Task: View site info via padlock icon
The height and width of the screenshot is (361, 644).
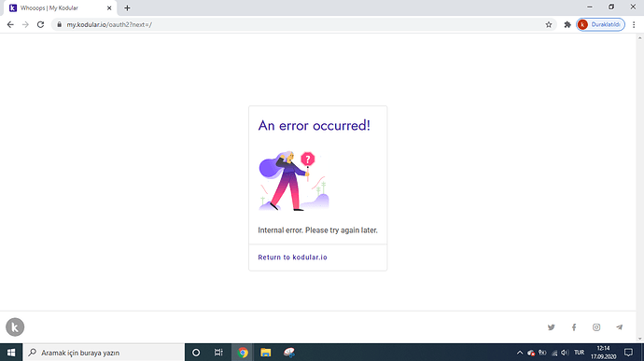Action: [x=59, y=24]
